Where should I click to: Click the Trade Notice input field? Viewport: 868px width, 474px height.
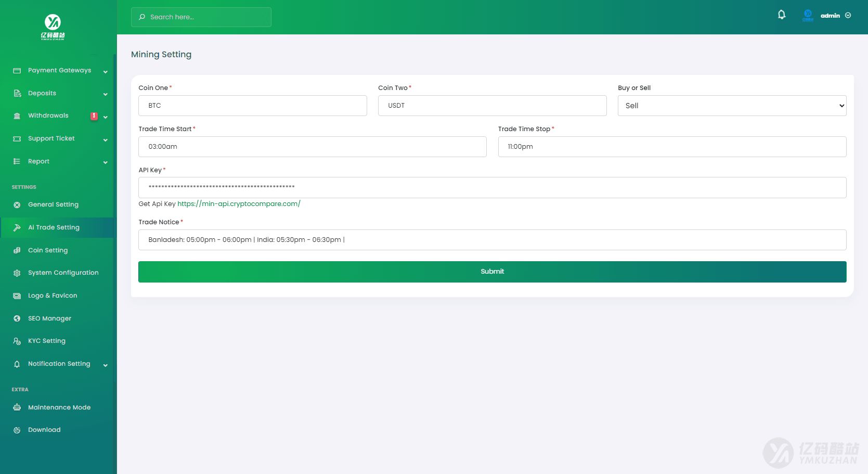tap(492, 240)
